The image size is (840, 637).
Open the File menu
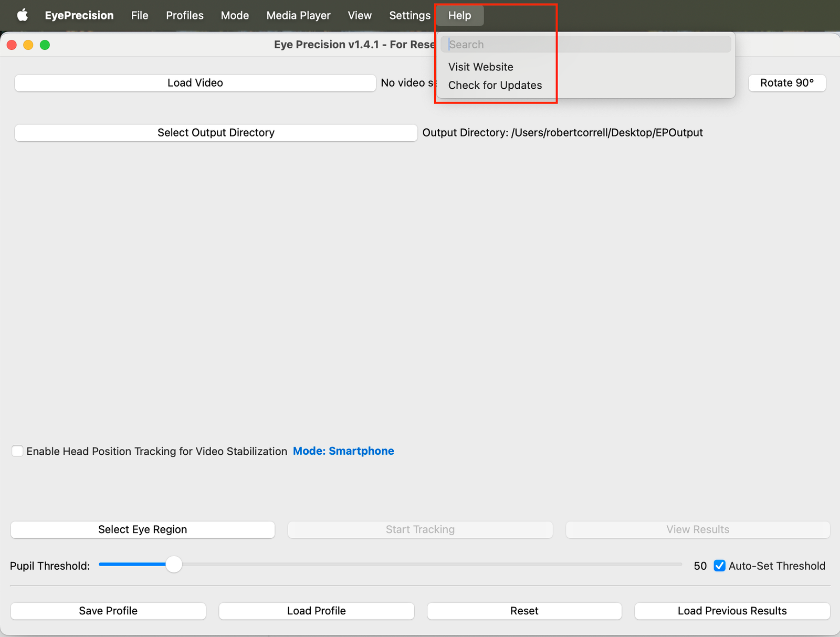139,15
